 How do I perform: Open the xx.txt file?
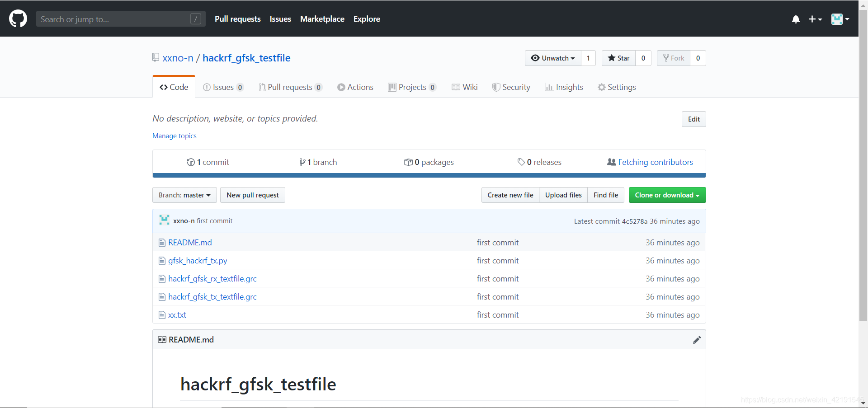[x=177, y=315]
